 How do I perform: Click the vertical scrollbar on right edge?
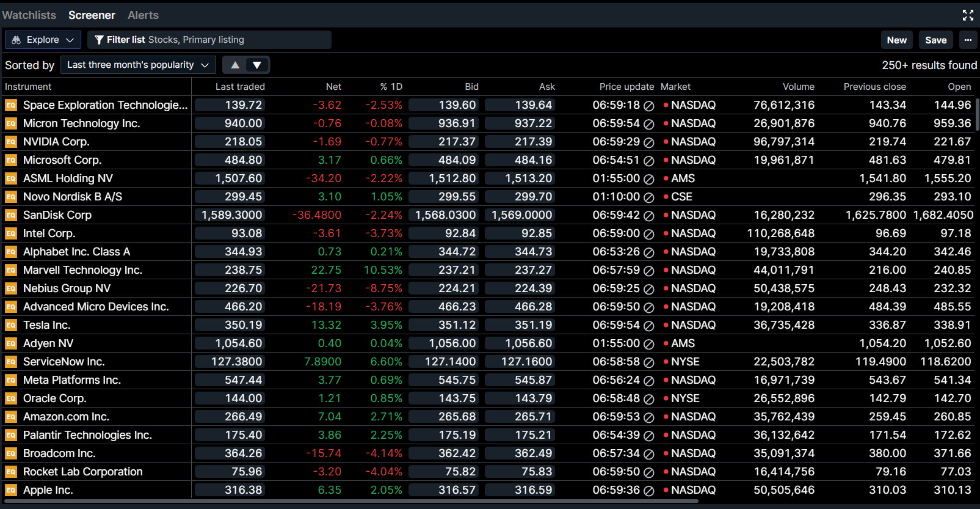pyautogui.click(x=977, y=114)
